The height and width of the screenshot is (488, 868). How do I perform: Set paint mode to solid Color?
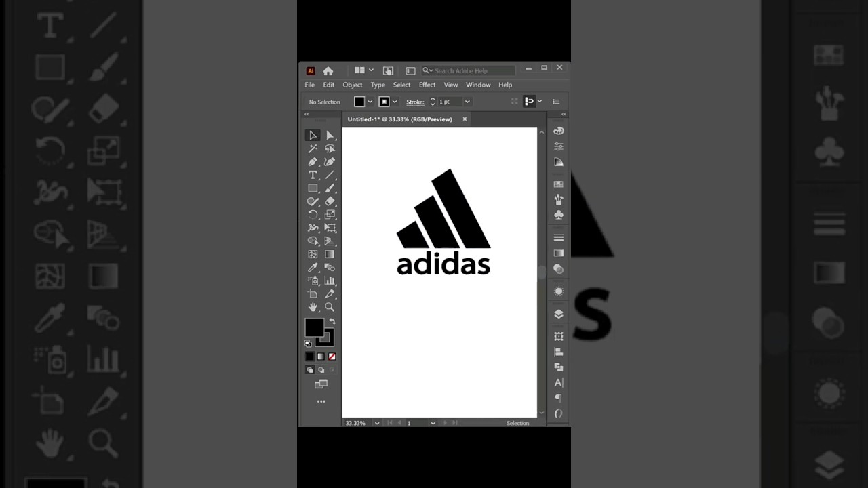coord(310,357)
